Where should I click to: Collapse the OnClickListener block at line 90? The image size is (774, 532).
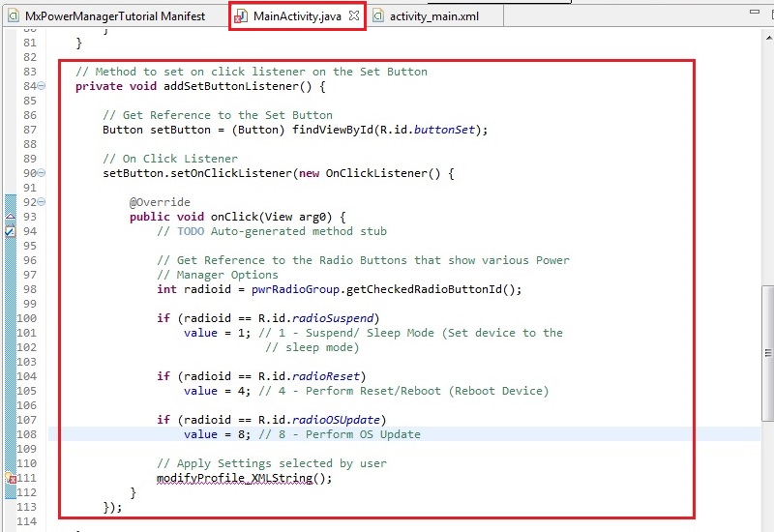(41, 174)
